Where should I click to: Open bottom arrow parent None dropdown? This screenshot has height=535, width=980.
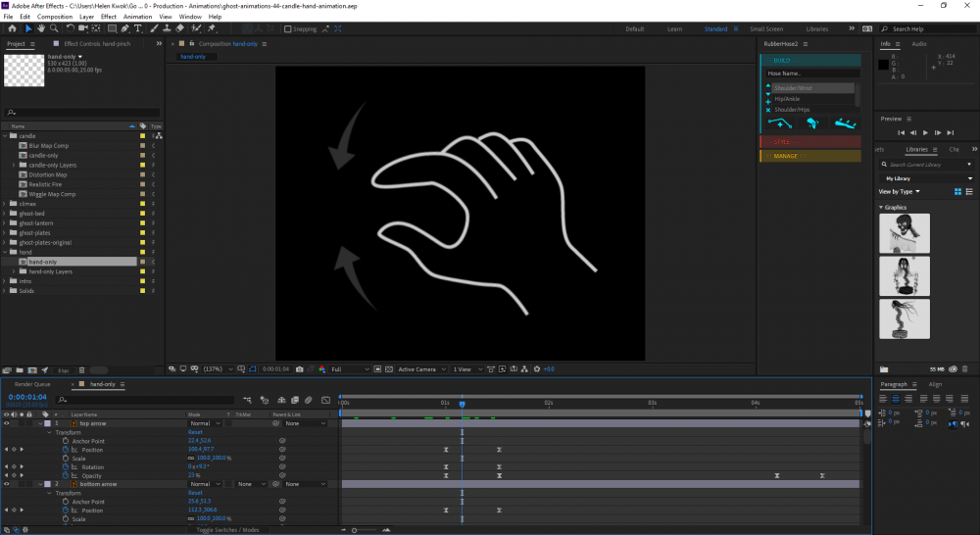(305, 484)
